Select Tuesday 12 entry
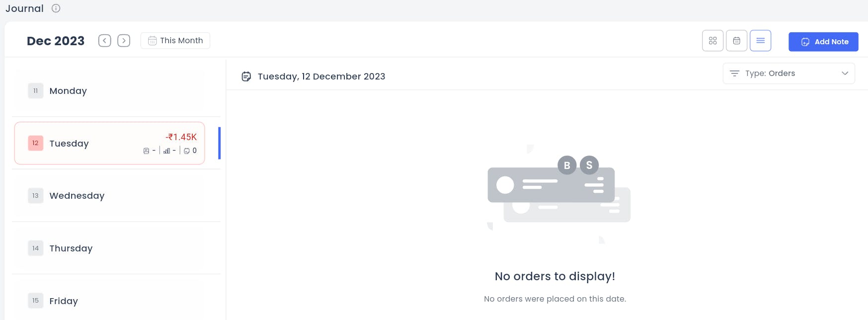Image resolution: width=868 pixels, height=320 pixels. [x=110, y=143]
